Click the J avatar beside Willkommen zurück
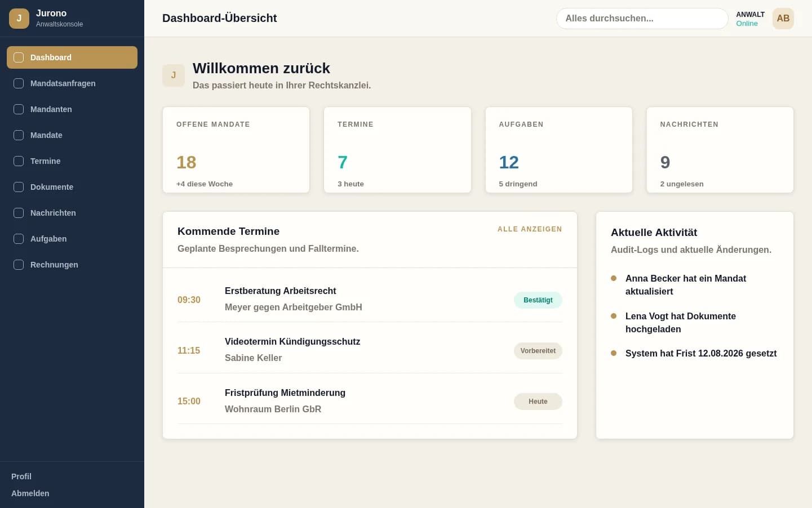Image resolution: width=812 pixels, height=508 pixels. pyautogui.click(x=174, y=75)
